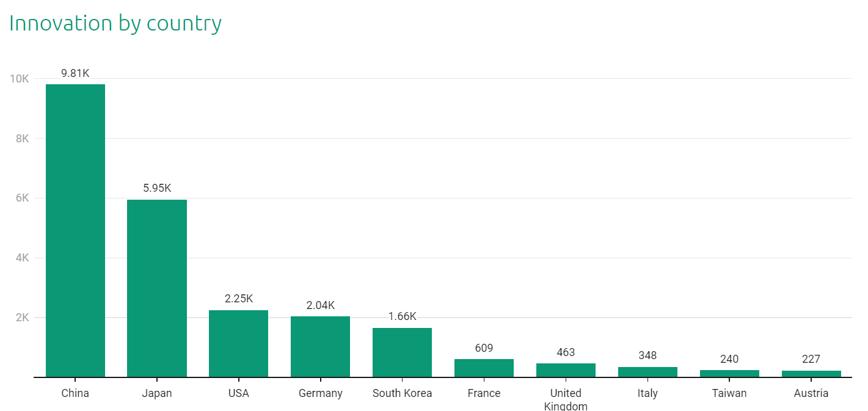Click the South Korea bar

402,352
